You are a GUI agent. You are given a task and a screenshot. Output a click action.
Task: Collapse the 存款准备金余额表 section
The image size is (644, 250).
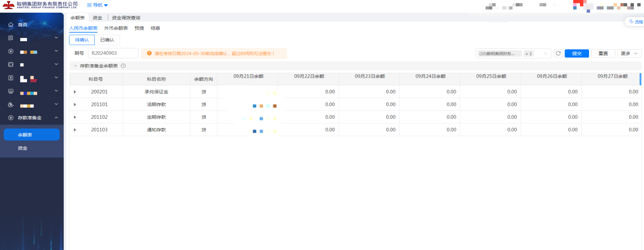tap(76, 66)
